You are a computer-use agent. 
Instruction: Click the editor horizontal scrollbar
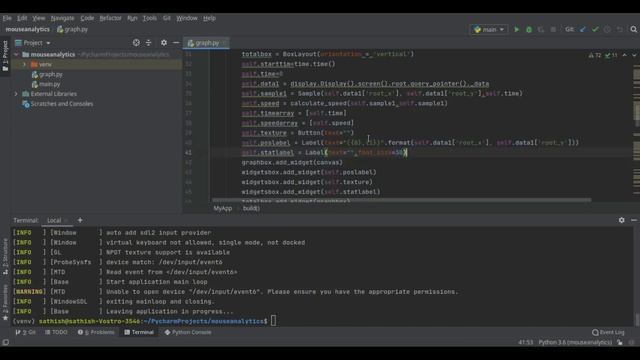tap(401, 200)
